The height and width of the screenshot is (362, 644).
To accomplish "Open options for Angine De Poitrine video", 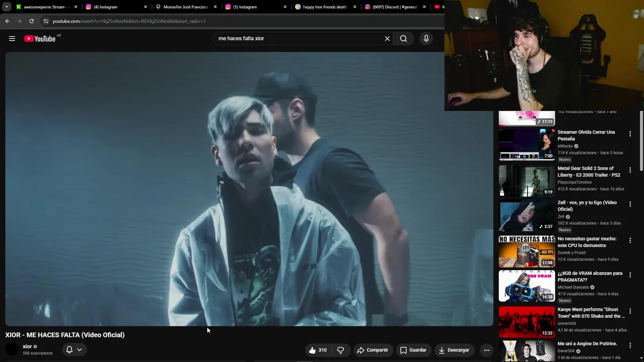I will click(x=630, y=345).
